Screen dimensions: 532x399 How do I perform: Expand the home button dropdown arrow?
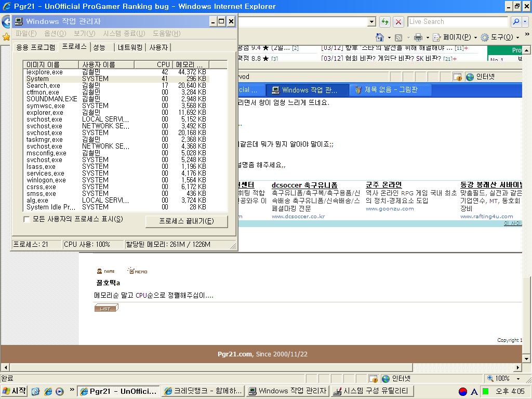(389, 37)
